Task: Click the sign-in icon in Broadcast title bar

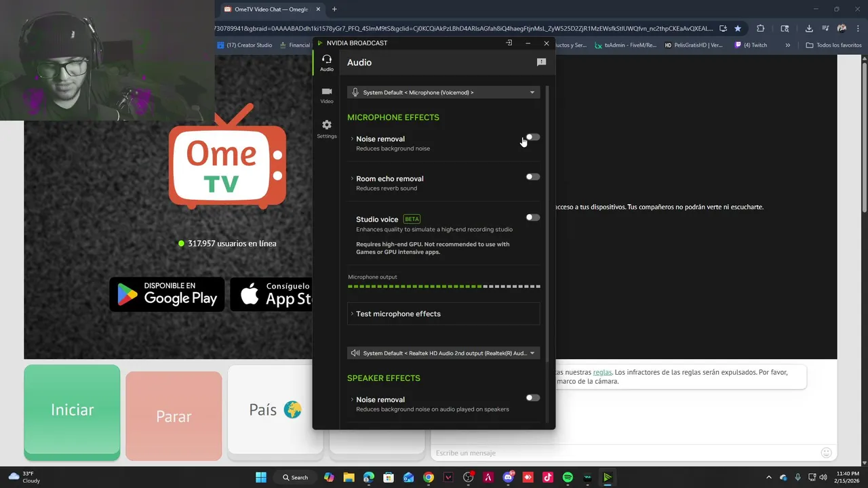Action: click(509, 43)
